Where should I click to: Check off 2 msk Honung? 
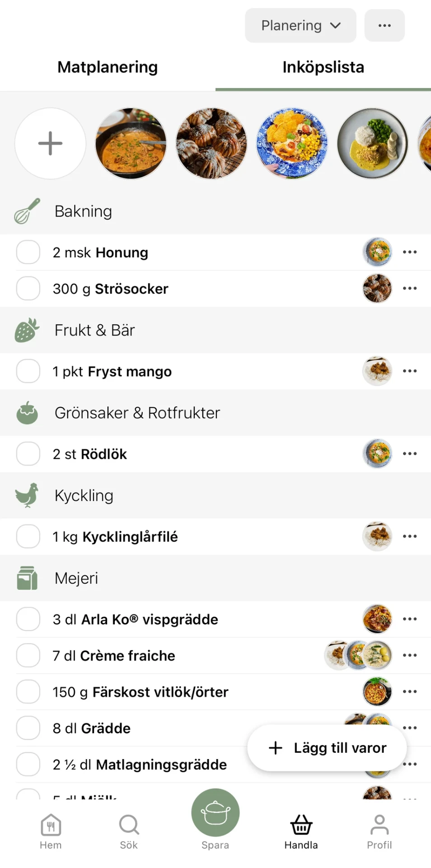(x=28, y=252)
